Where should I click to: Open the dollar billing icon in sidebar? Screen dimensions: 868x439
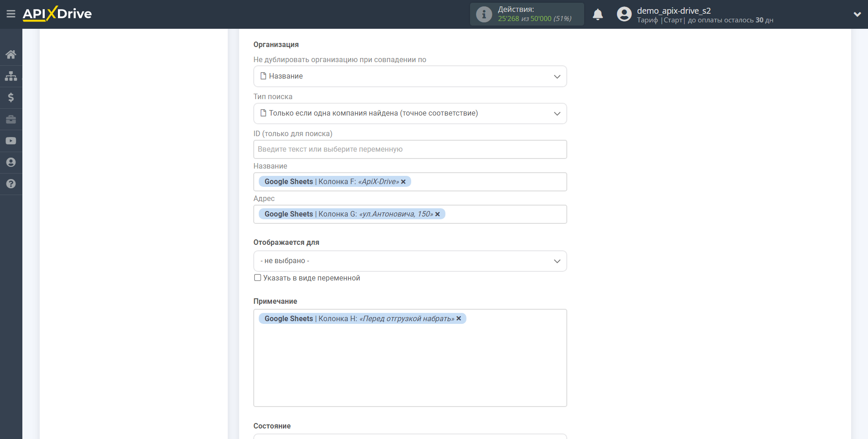(x=11, y=97)
